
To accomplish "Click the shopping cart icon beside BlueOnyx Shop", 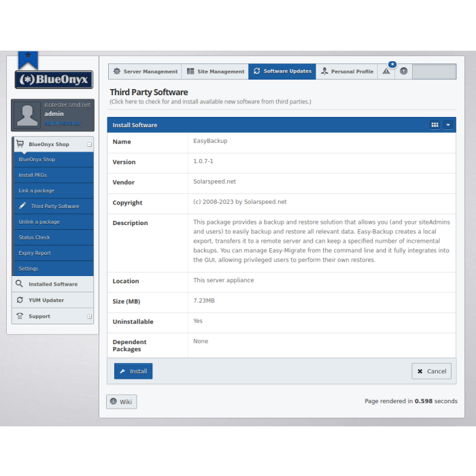I will tap(20, 144).
